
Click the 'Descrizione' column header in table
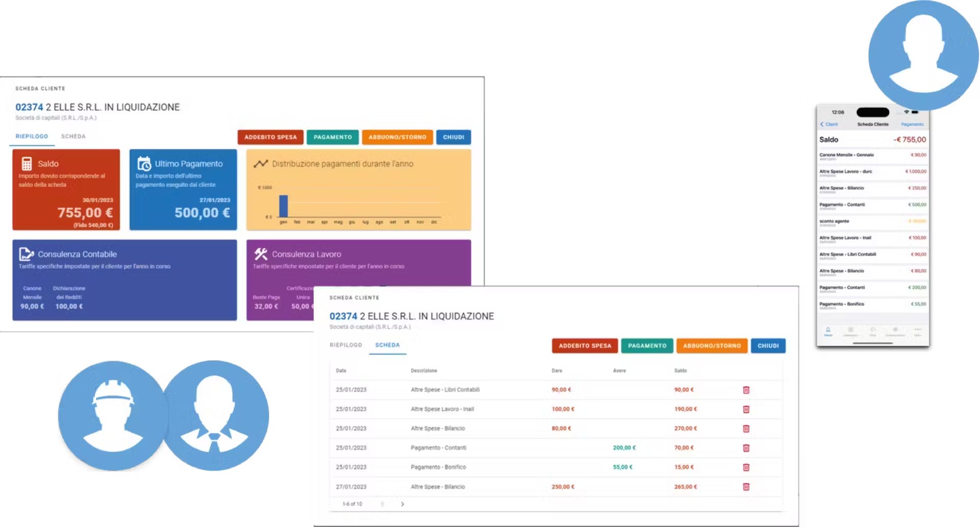(424, 371)
